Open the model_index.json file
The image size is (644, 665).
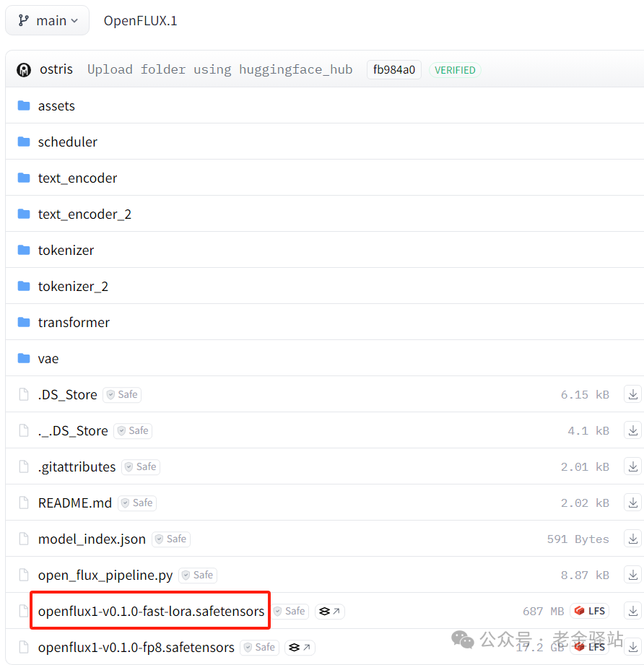(92, 539)
